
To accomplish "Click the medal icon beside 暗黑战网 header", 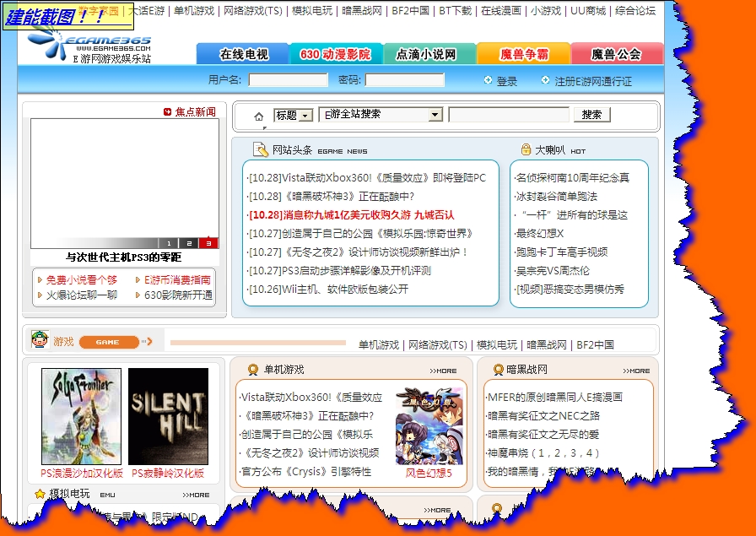I will point(498,370).
